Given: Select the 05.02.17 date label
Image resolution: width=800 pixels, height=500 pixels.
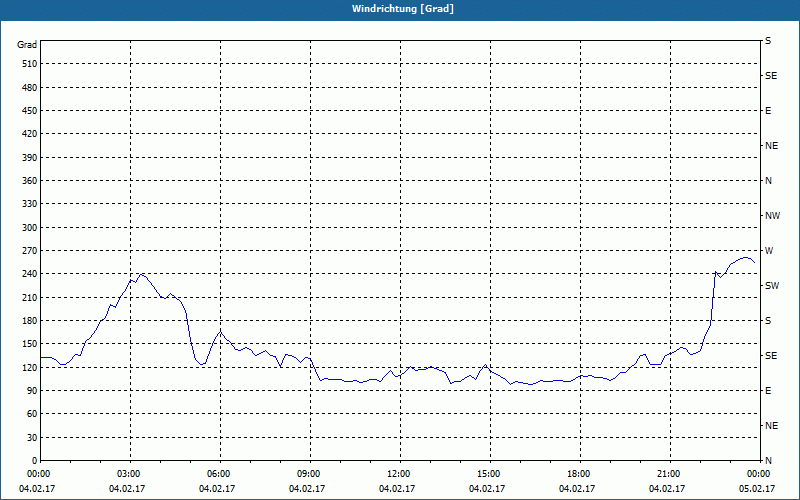Looking at the screenshot, I should (x=757, y=489).
